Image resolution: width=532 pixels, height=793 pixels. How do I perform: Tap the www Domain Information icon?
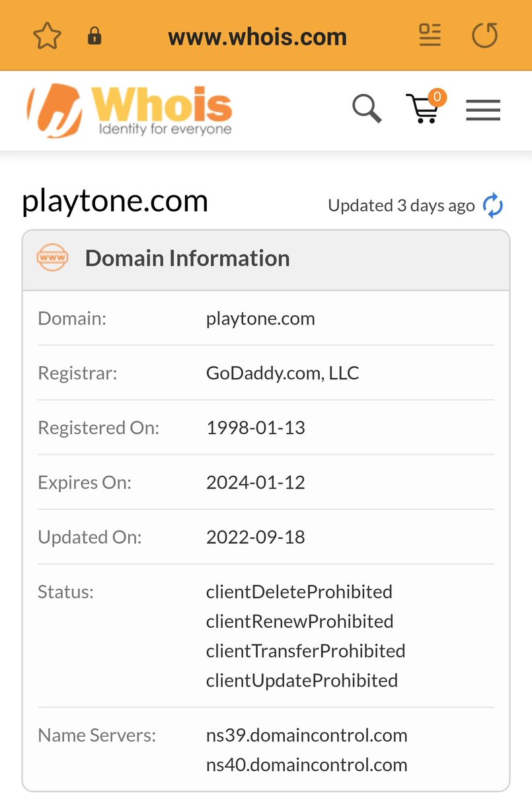53,258
